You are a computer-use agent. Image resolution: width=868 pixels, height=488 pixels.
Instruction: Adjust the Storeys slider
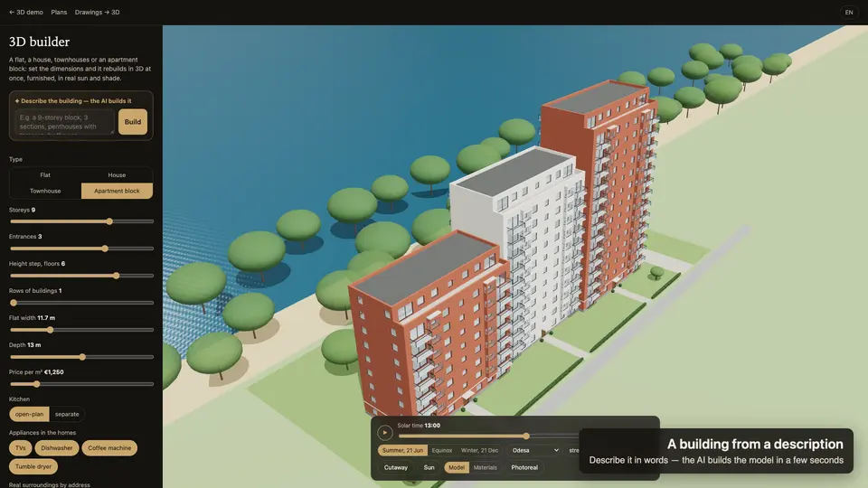81,221
